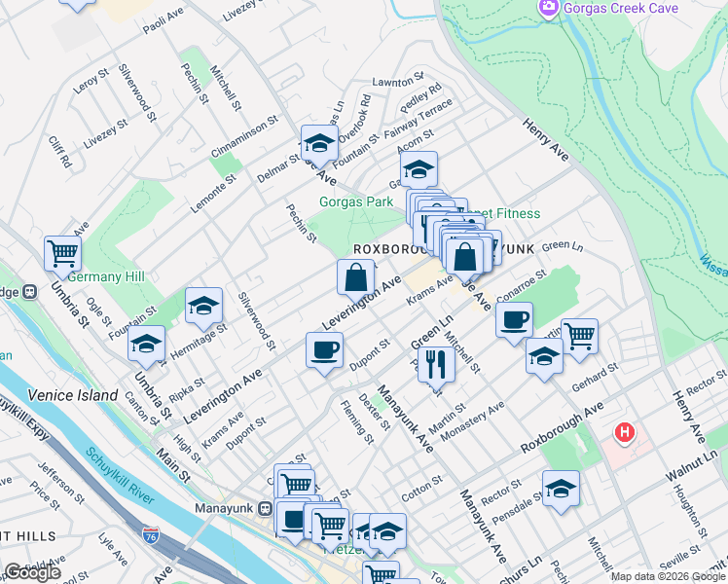Image resolution: width=728 pixels, height=584 pixels.
Task: Click the Gorgas Creek Cave label
Action: coord(621,8)
